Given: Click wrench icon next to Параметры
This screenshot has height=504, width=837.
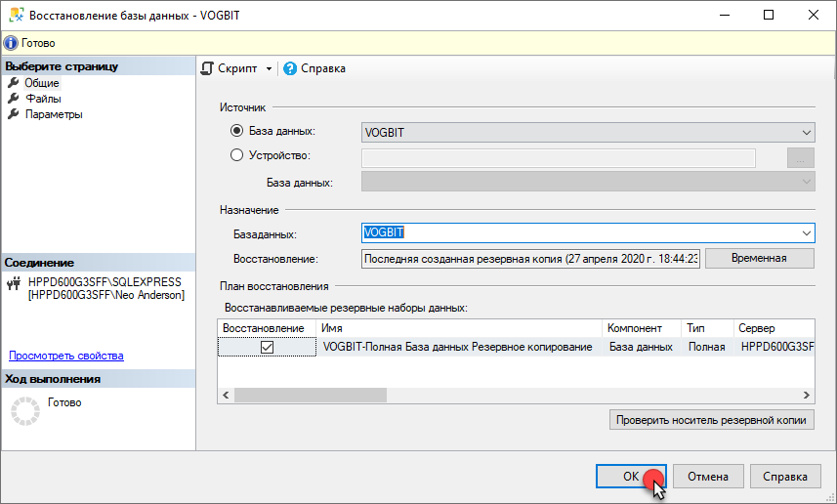Looking at the screenshot, I should (x=14, y=114).
